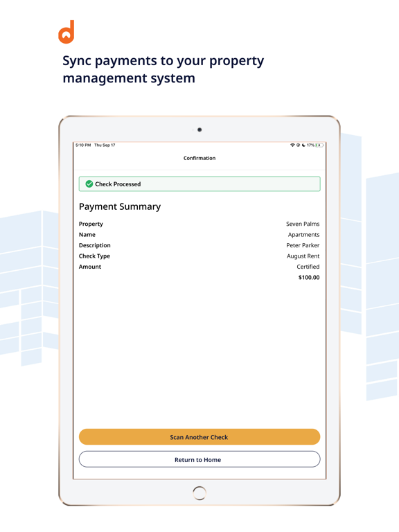This screenshot has width=399, height=532.
Task: Select the Description label
Action: [95, 245]
